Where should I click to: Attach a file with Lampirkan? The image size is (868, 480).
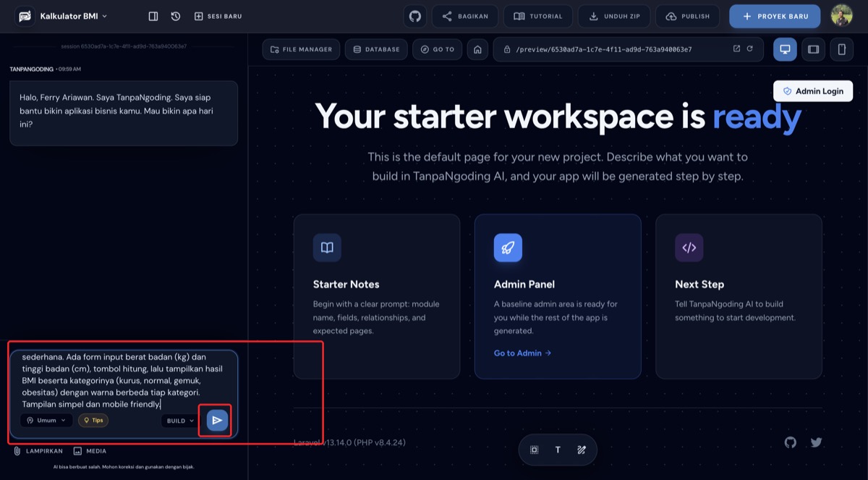38,451
